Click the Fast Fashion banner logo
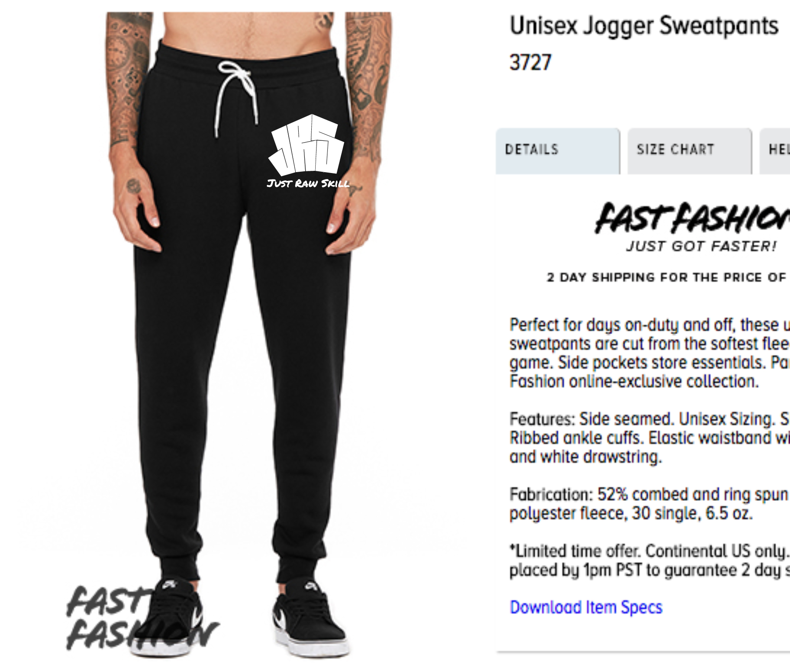The height and width of the screenshot is (672, 790). 692,218
